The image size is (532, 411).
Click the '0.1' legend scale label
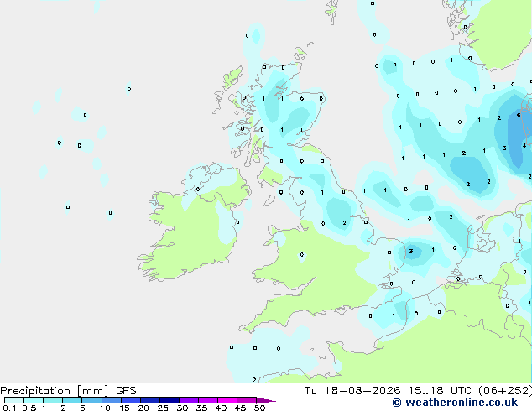pyautogui.click(x=9, y=408)
